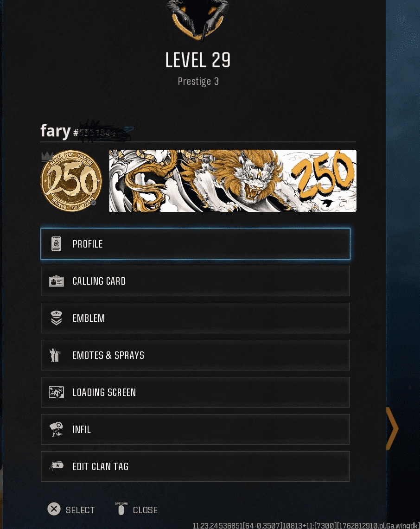Viewport: 420px width, 529px height.
Task: Open the Profile menu entry
Action: pyautogui.click(x=195, y=244)
